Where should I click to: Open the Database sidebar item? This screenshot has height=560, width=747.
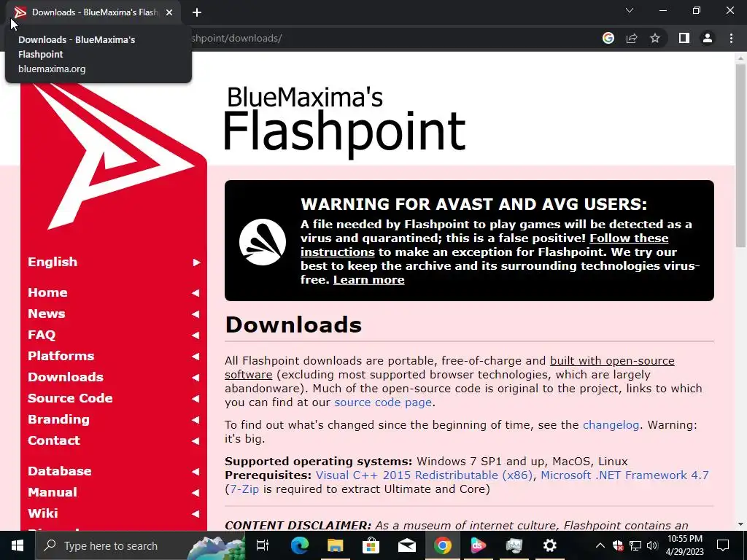[x=60, y=471]
